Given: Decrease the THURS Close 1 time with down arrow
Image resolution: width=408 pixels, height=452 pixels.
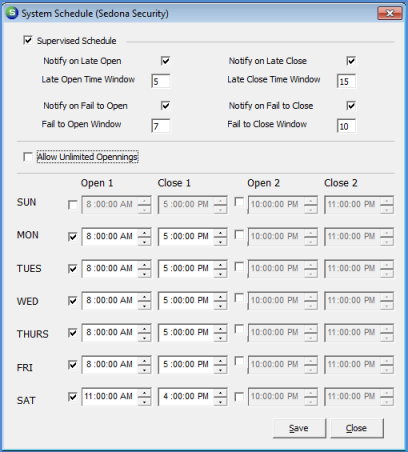Looking at the screenshot, I should pyautogui.click(x=220, y=337).
